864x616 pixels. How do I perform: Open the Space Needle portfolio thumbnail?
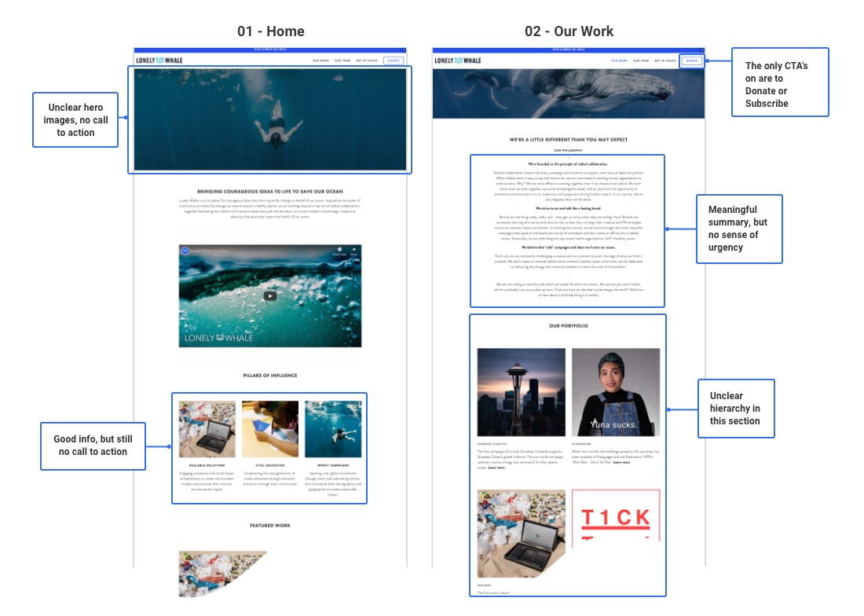[x=521, y=391]
